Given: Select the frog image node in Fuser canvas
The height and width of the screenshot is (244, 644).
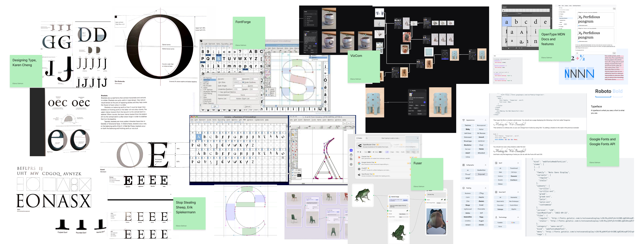Looking at the screenshot, I should click(363, 196).
